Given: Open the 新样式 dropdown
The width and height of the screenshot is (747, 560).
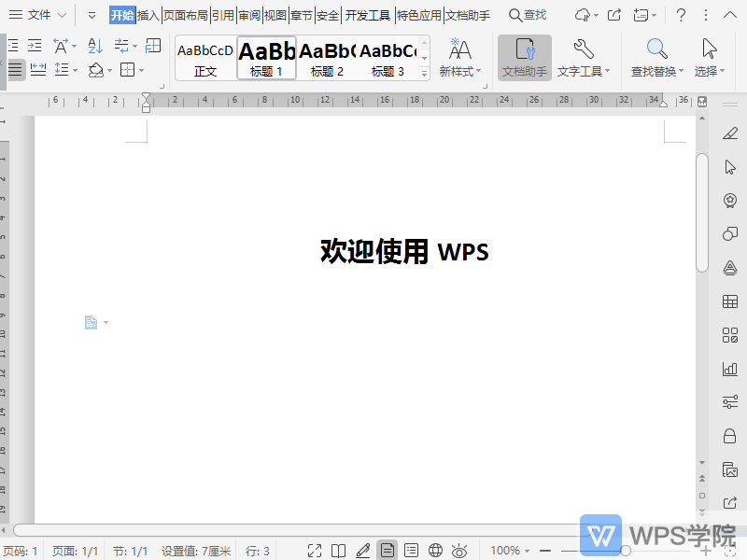Looking at the screenshot, I should [x=460, y=58].
